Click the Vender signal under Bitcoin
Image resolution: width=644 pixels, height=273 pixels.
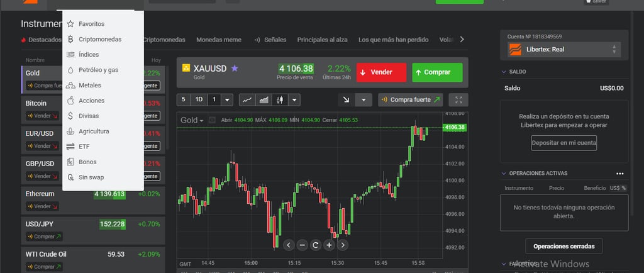[x=42, y=116]
